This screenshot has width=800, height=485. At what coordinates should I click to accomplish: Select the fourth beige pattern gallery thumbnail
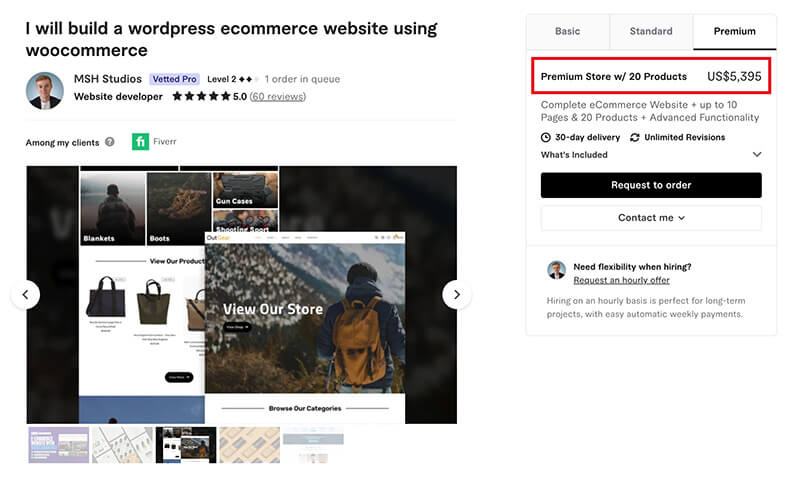249,445
